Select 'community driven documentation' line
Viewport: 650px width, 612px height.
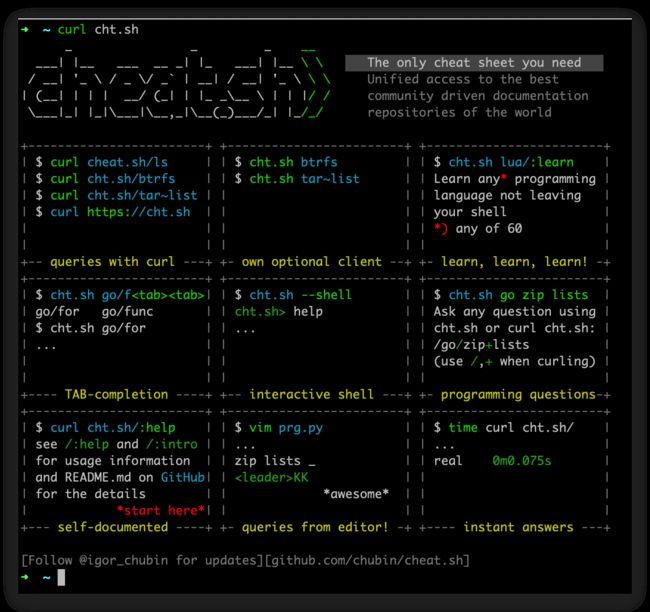click(x=478, y=96)
